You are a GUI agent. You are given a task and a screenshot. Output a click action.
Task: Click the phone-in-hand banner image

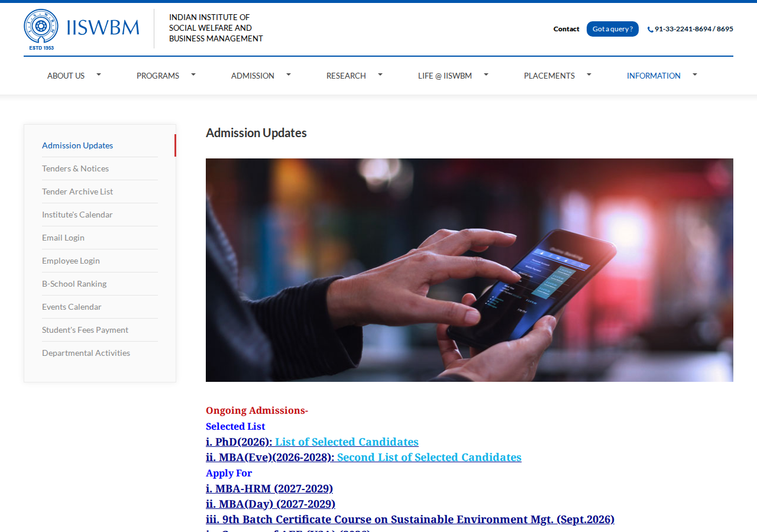point(470,270)
